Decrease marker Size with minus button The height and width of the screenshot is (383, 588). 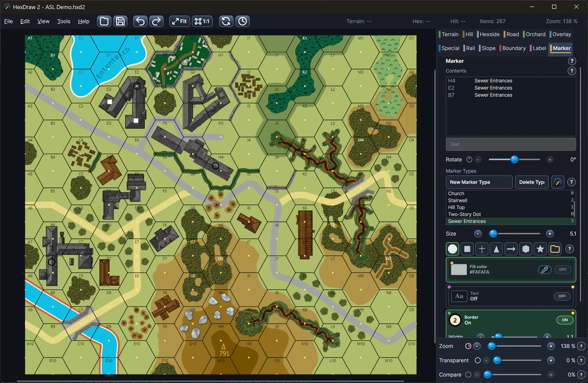(x=478, y=234)
